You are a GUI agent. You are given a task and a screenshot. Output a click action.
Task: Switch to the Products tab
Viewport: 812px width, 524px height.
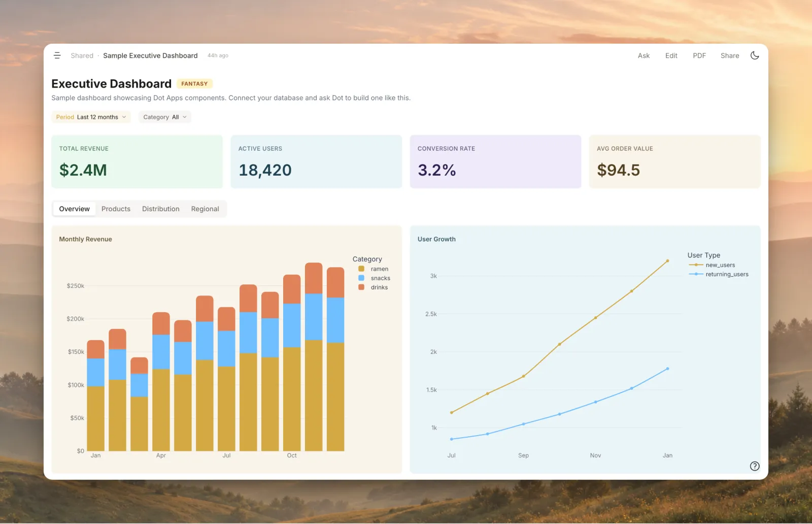coord(116,209)
